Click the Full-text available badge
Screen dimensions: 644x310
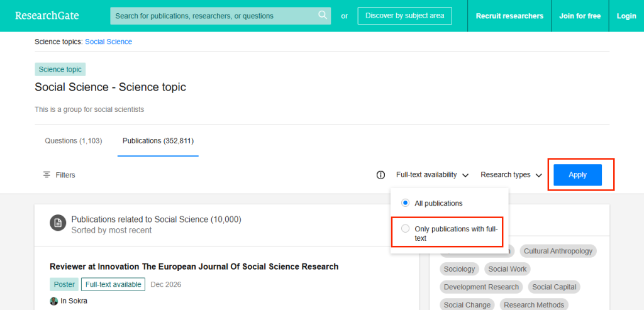pos(113,284)
